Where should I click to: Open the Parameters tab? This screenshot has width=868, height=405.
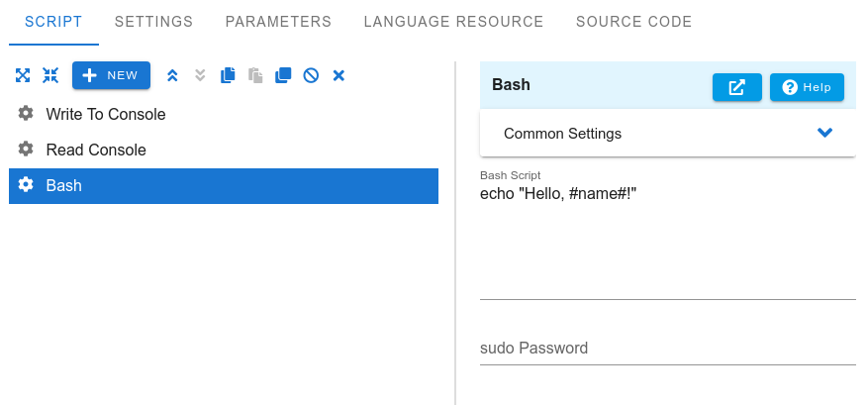pyautogui.click(x=278, y=22)
